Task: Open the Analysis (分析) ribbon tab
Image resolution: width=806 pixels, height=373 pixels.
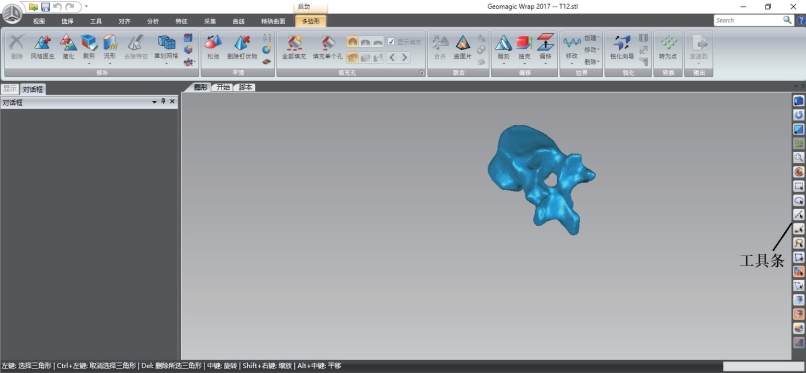Action: [153, 21]
